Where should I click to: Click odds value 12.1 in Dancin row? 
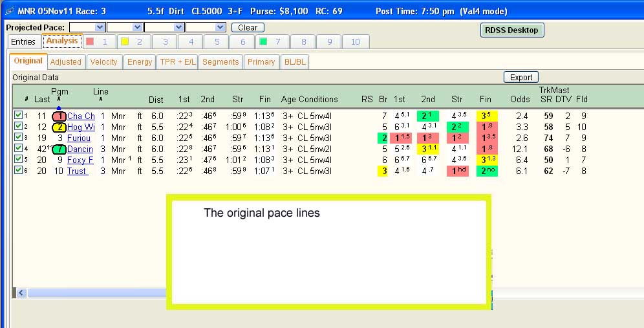click(x=521, y=149)
